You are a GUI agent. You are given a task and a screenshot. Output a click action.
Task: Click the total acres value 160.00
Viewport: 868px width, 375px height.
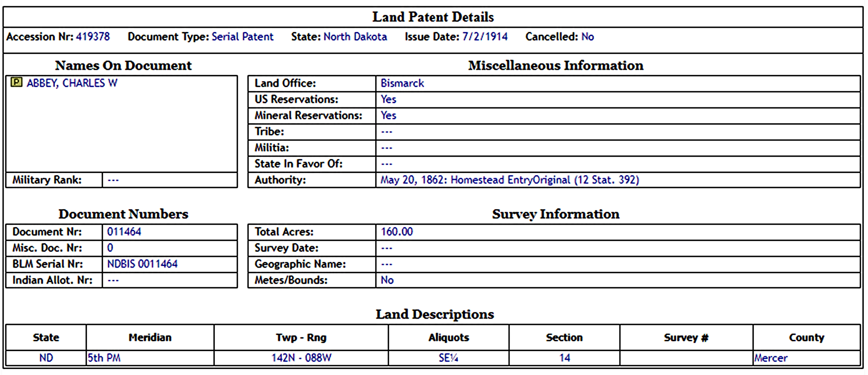pyautogui.click(x=397, y=232)
